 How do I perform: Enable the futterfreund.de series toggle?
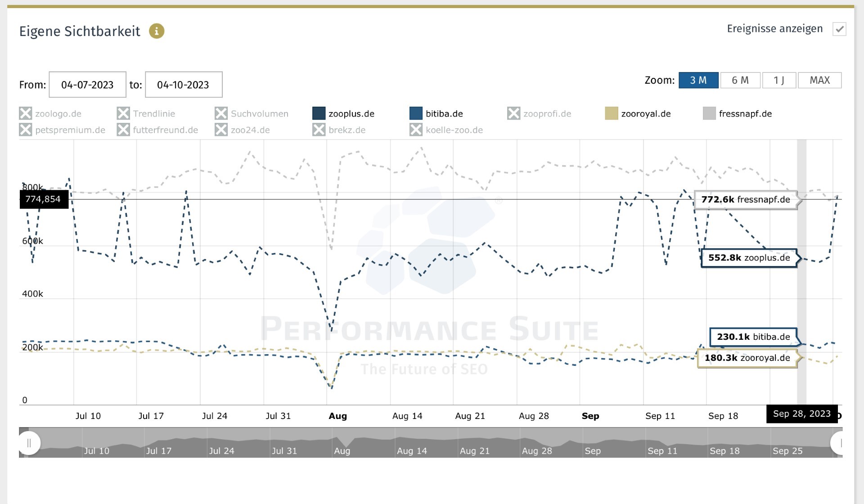coord(123,130)
